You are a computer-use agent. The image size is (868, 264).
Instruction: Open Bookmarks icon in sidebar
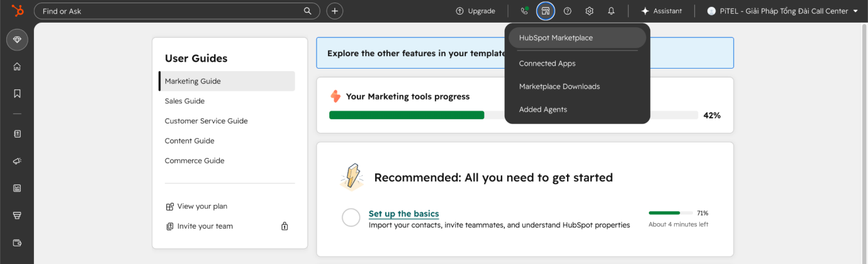[17, 93]
